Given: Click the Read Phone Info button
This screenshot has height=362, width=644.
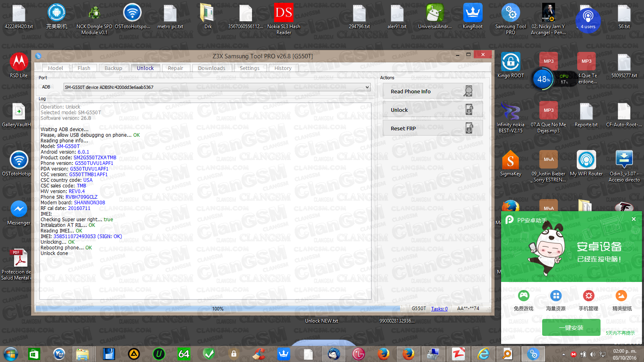Looking at the screenshot, I should click(x=433, y=91).
